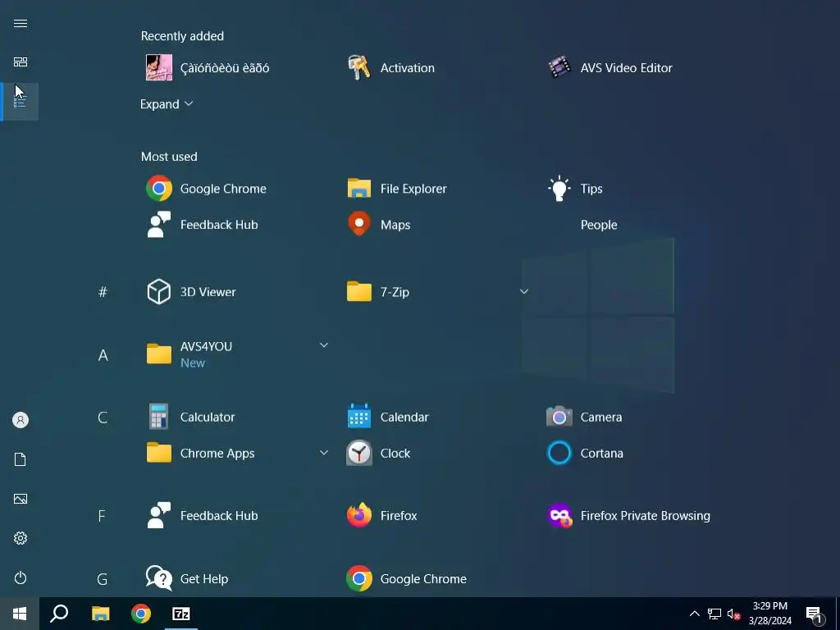This screenshot has height=630, width=840.
Task: Open Camera app
Action: pyautogui.click(x=584, y=417)
